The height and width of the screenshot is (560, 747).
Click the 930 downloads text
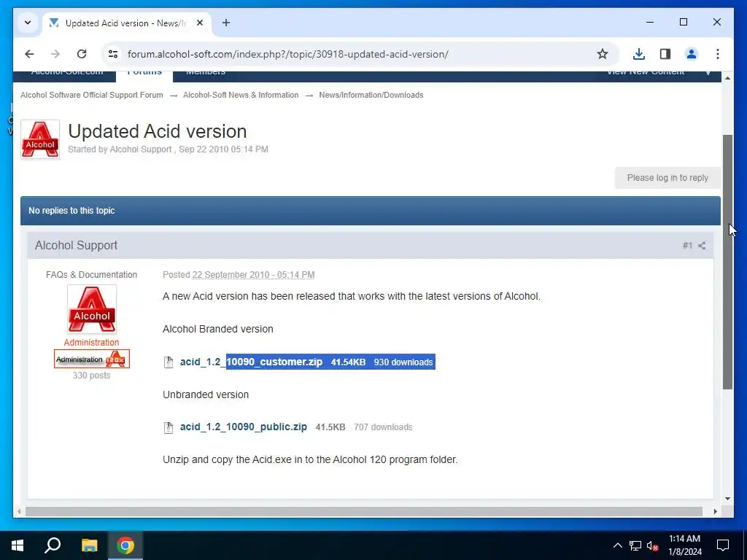(403, 362)
